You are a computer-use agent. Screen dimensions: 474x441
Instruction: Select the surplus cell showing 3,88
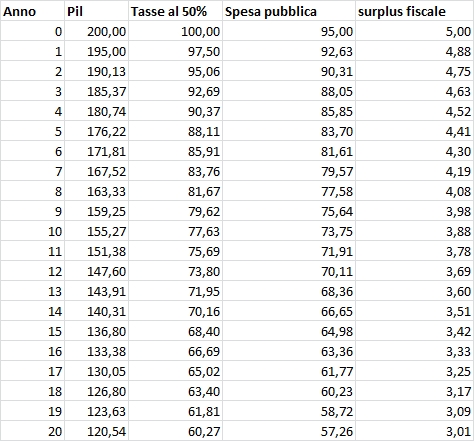pyautogui.click(x=414, y=231)
